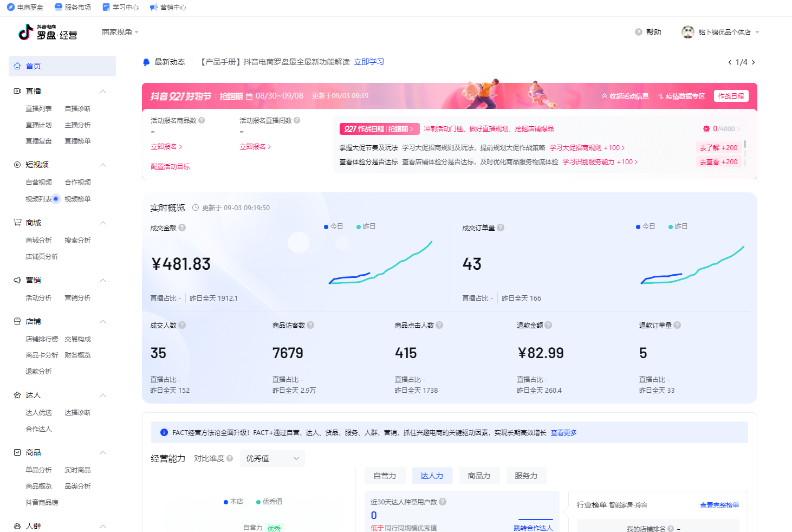The height and width of the screenshot is (532, 792).
Task: Collapse the 直播 sidebar section
Action: [x=103, y=91]
